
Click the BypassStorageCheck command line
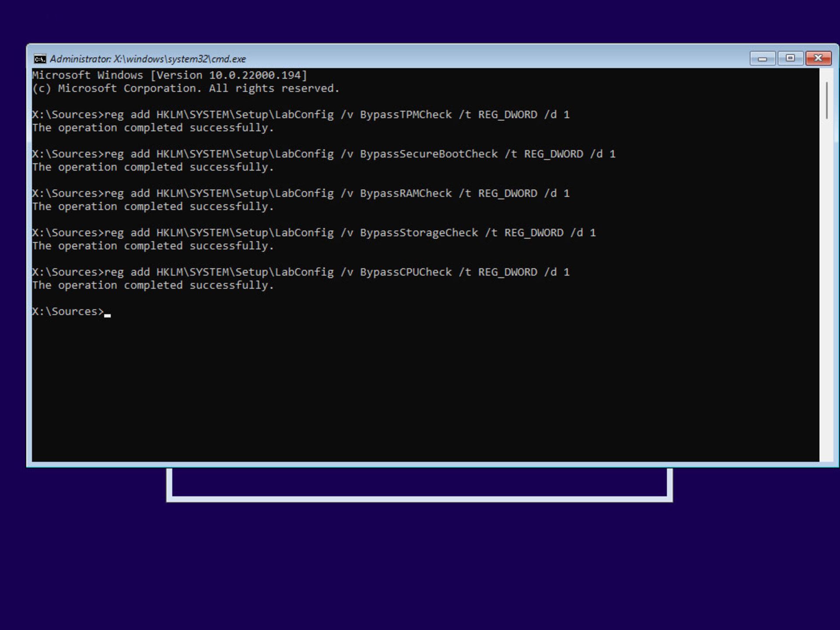(x=314, y=233)
